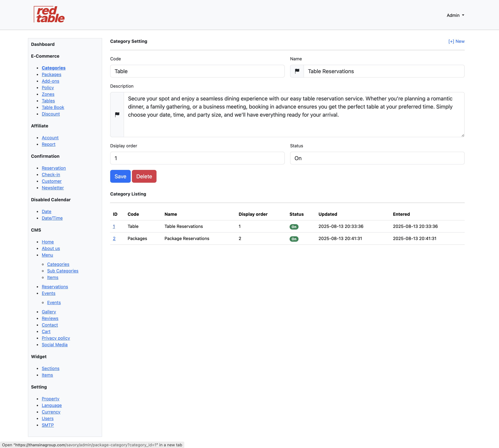
Task: Open category ID 2 in listing
Action: pos(114,238)
